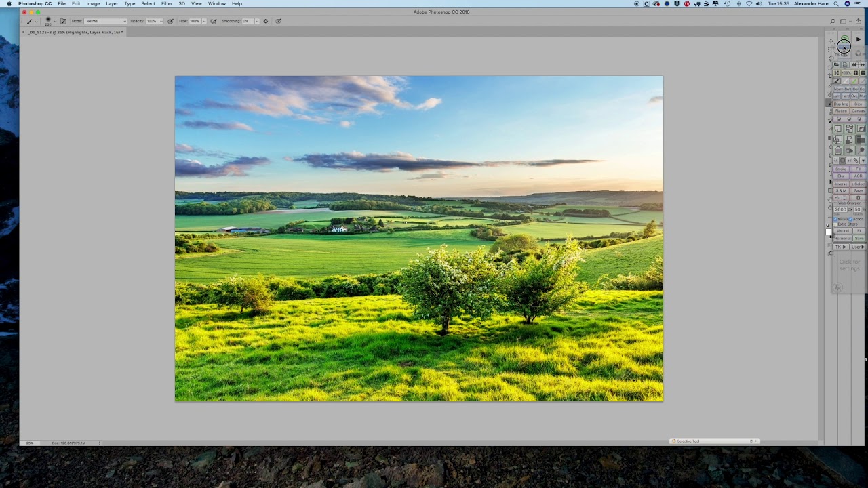This screenshot has height=488, width=868.
Task: Click the TK open folder icon
Action: pos(836,65)
